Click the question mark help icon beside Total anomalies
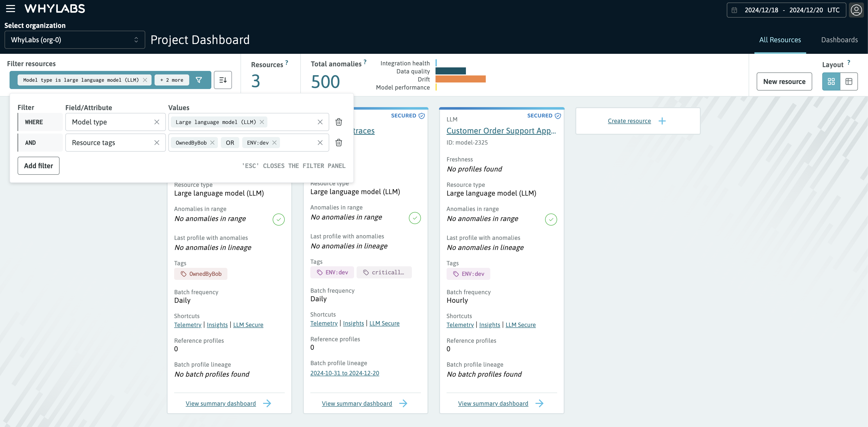Image resolution: width=868 pixels, height=427 pixels. (x=365, y=61)
